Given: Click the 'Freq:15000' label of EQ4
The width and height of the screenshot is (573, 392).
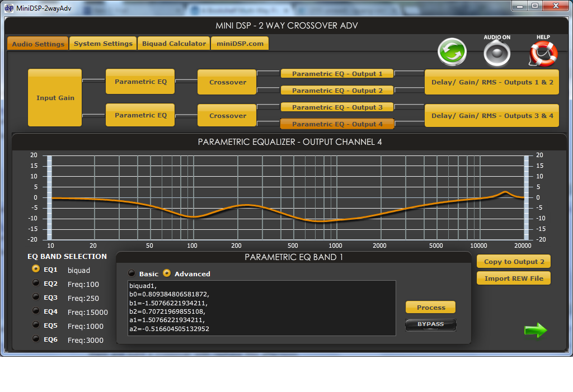Looking at the screenshot, I should [88, 313].
